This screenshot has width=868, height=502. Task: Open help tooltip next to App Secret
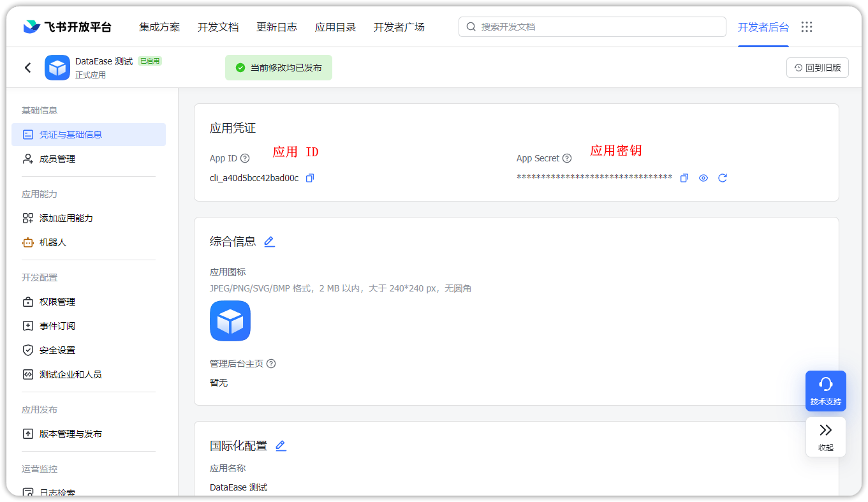(x=567, y=158)
